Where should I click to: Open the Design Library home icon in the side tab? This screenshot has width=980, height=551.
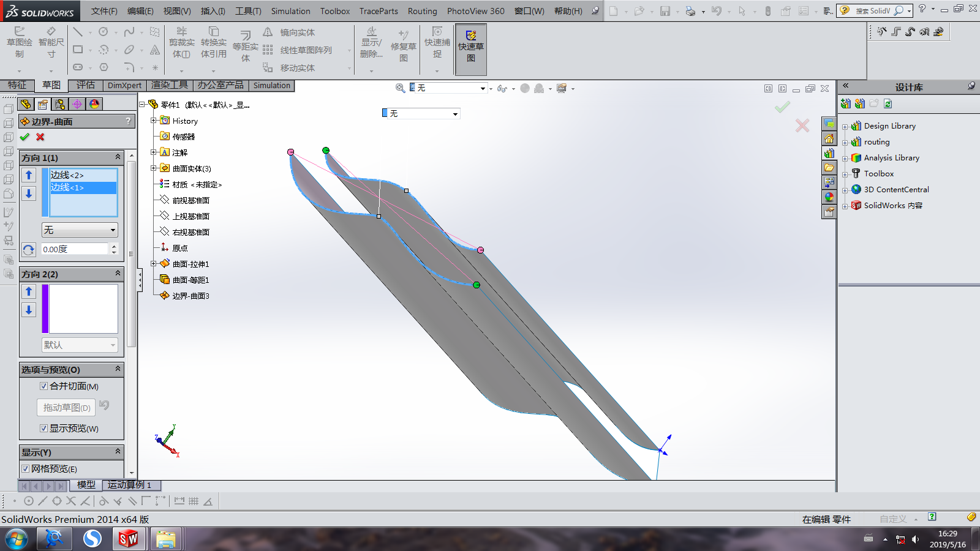click(829, 139)
